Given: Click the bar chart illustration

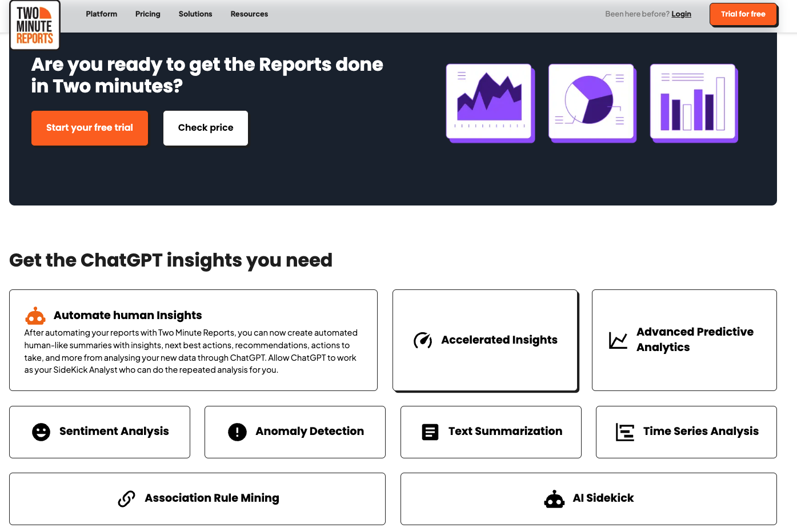Looking at the screenshot, I should pos(694,103).
